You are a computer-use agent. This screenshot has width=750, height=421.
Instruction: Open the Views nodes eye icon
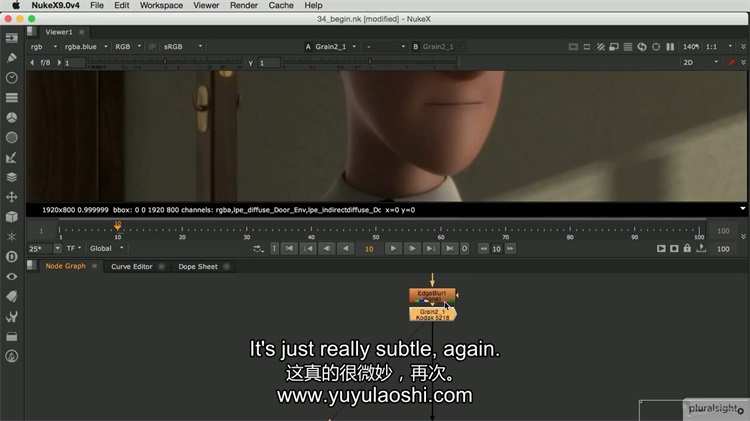[11, 277]
